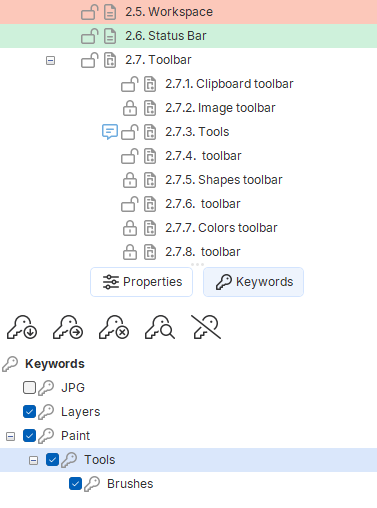The height and width of the screenshot is (508, 377).
Task: Unlock the 2.7.2. Image toolbar topic
Action: click(130, 108)
